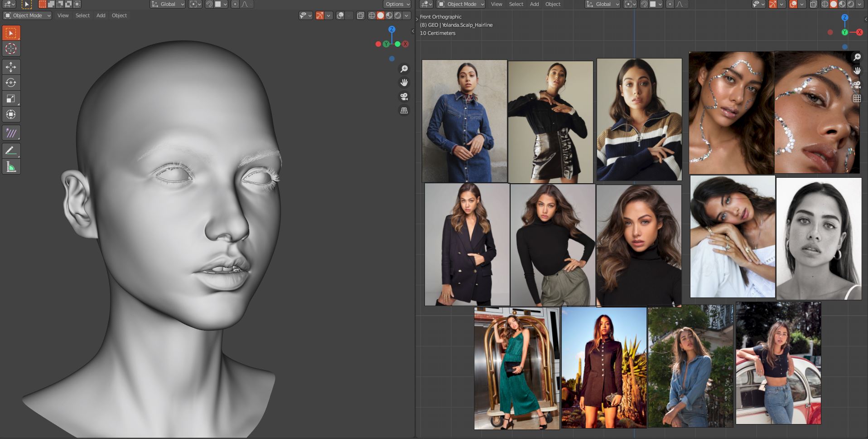The width and height of the screenshot is (868, 439).
Task: Toggle camera view in left viewport
Action: 404,97
